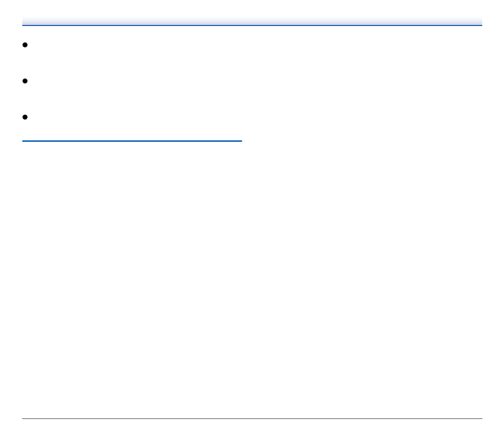Screen dimensions: 504x428
Task: Click the first black bullet point
Action: (x=25, y=45)
